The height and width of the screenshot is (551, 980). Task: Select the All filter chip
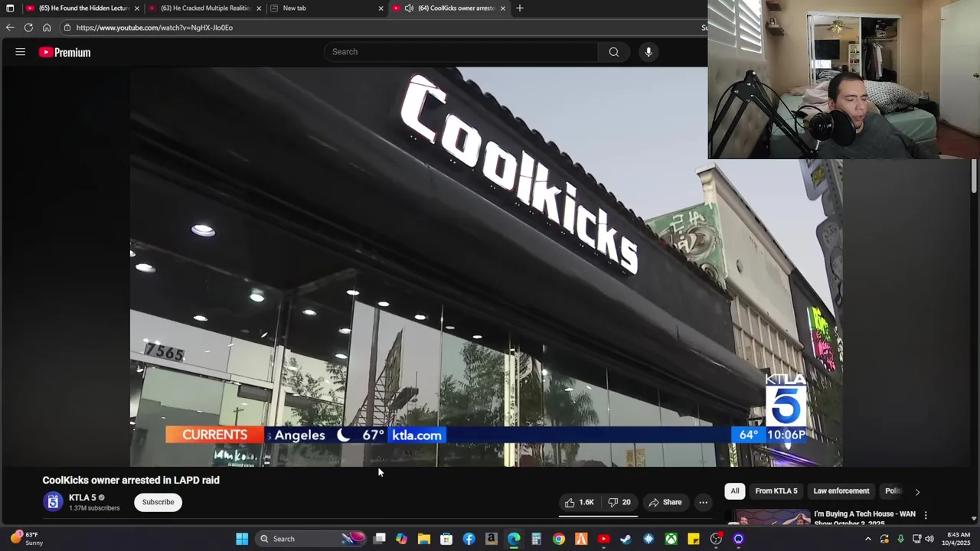[734, 491]
